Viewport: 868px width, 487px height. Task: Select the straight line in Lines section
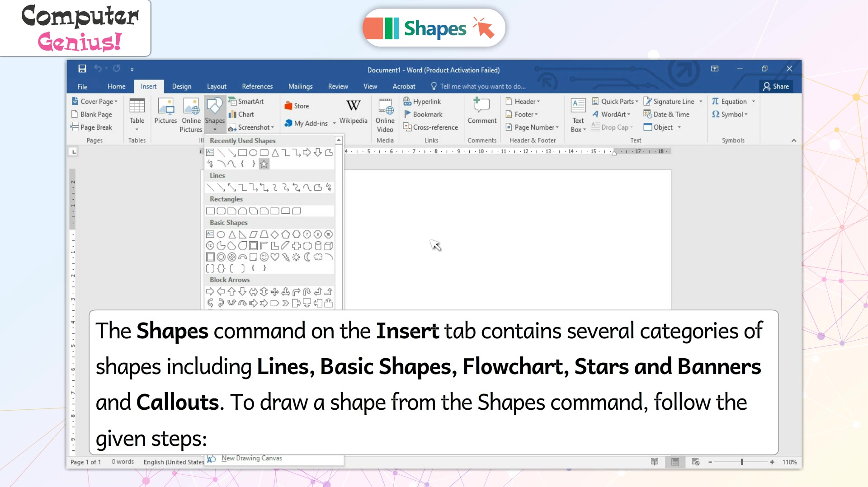coord(210,187)
